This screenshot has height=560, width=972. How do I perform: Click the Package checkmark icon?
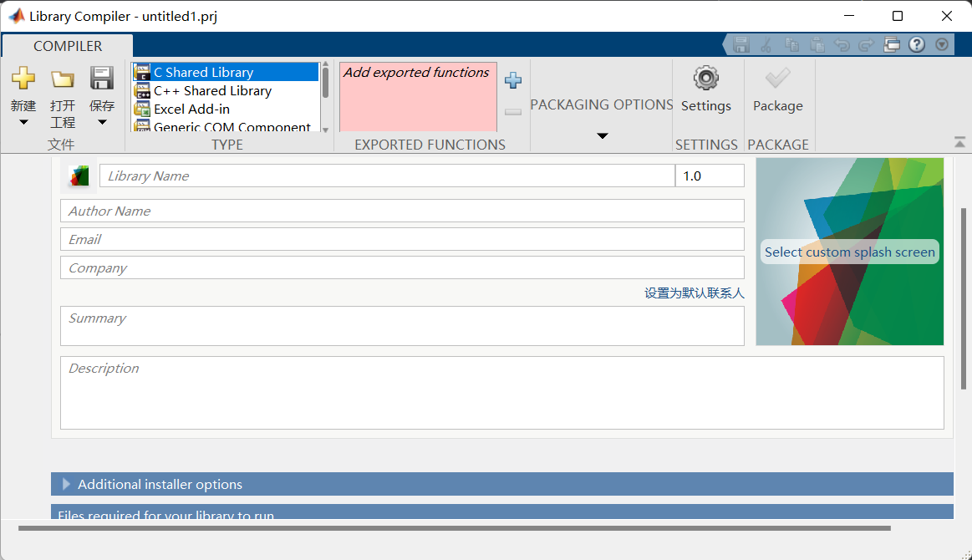point(777,79)
